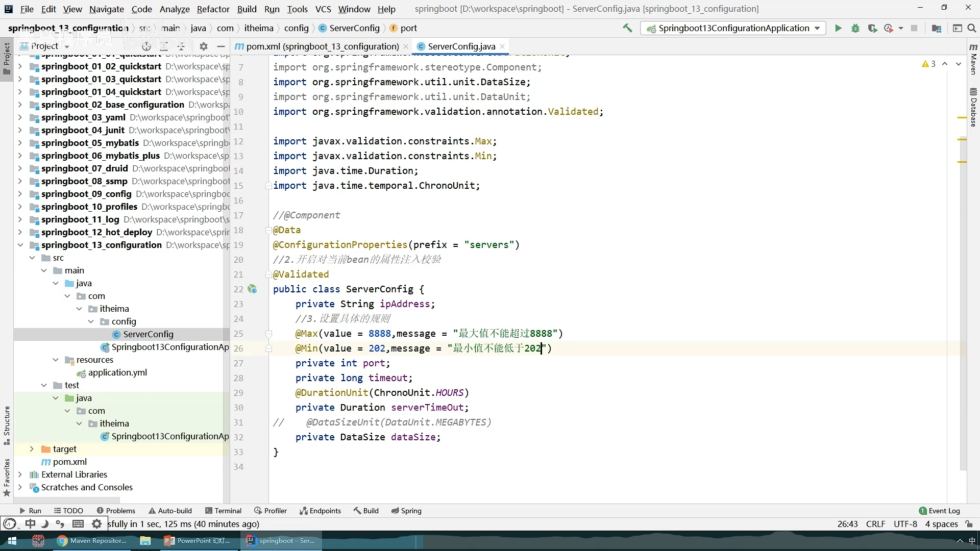Toggle the read-only lock icon in the status bar

[x=969, y=524]
